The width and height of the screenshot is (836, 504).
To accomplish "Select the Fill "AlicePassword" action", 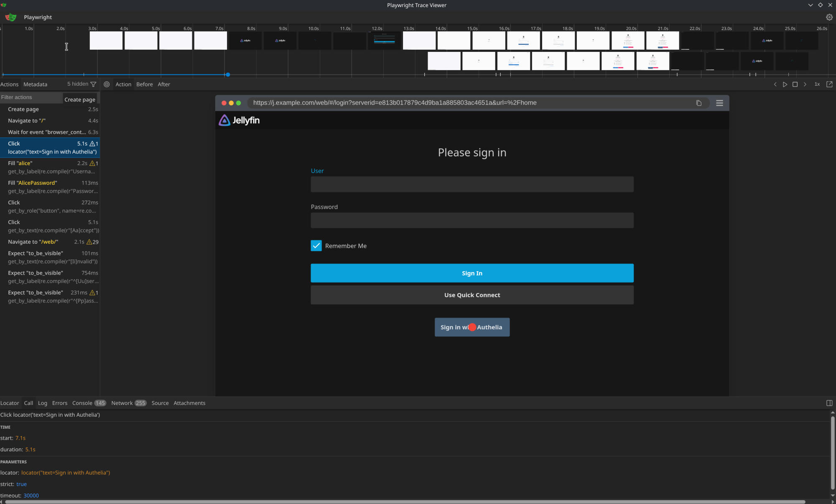I will click(50, 187).
